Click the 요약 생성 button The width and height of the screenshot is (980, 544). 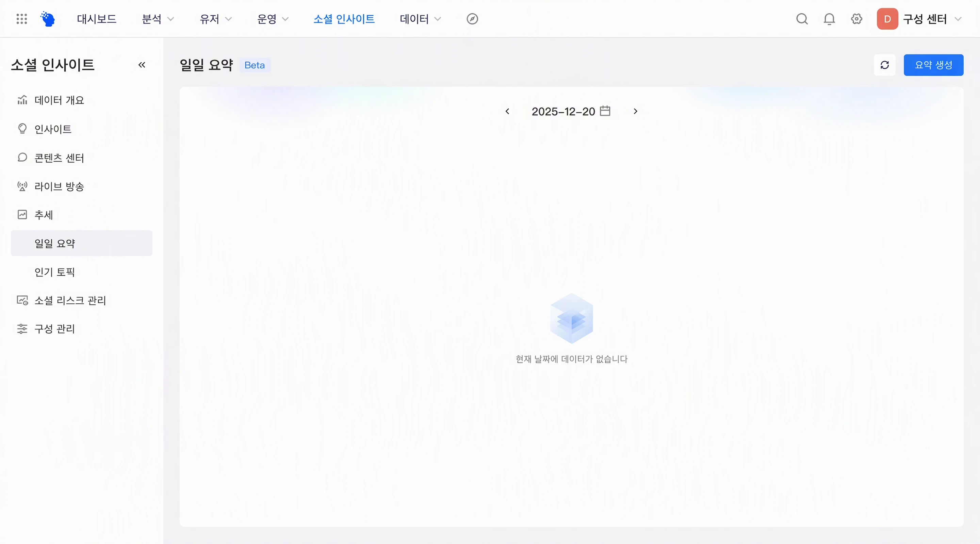point(933,65)
